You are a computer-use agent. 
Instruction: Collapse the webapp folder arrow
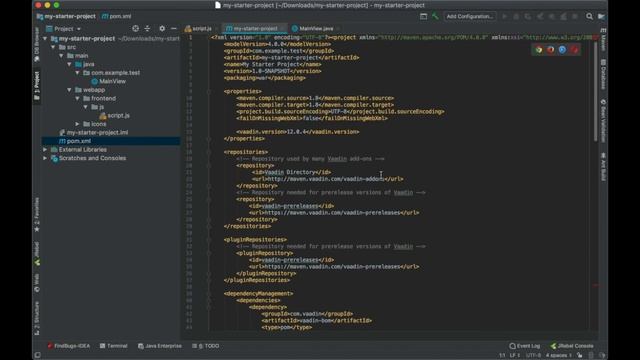click(x=69, y=90)
